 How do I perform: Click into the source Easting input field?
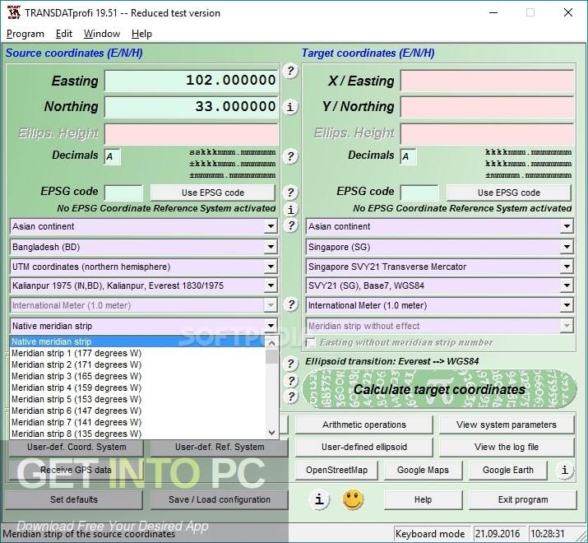pos(191,80)
